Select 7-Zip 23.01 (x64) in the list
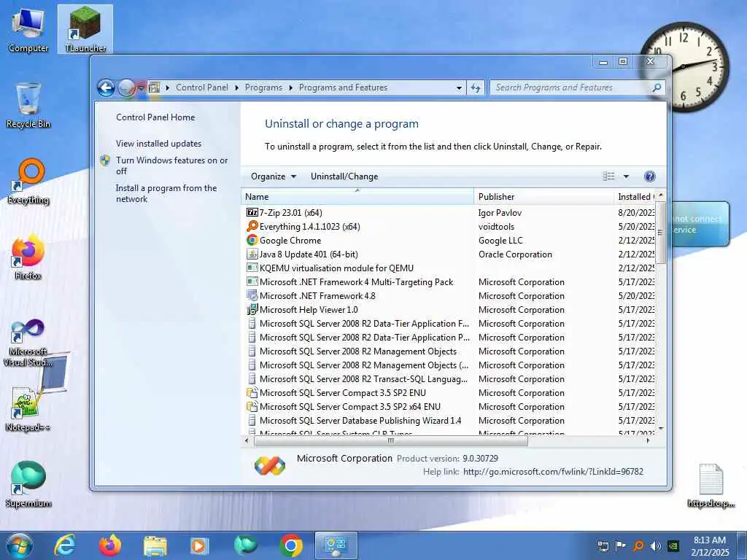Screen dimensions: 747x560 pos(290,212)
